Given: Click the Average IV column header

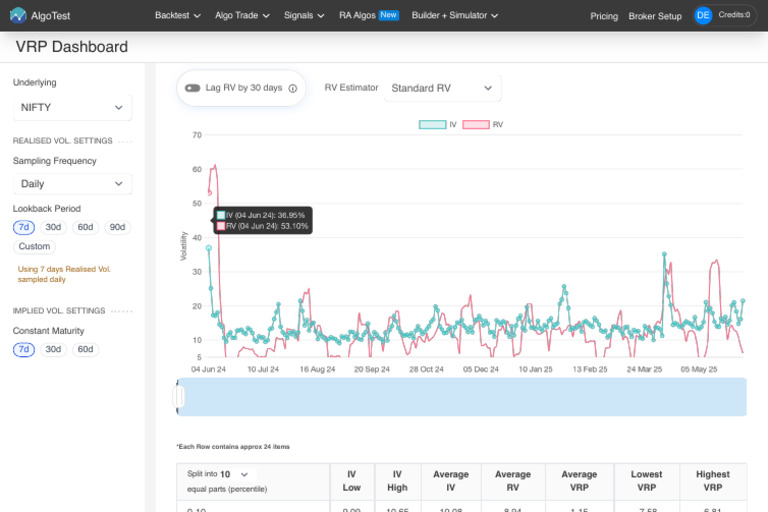Looking at the screenshot, I should tap(451, 481).
